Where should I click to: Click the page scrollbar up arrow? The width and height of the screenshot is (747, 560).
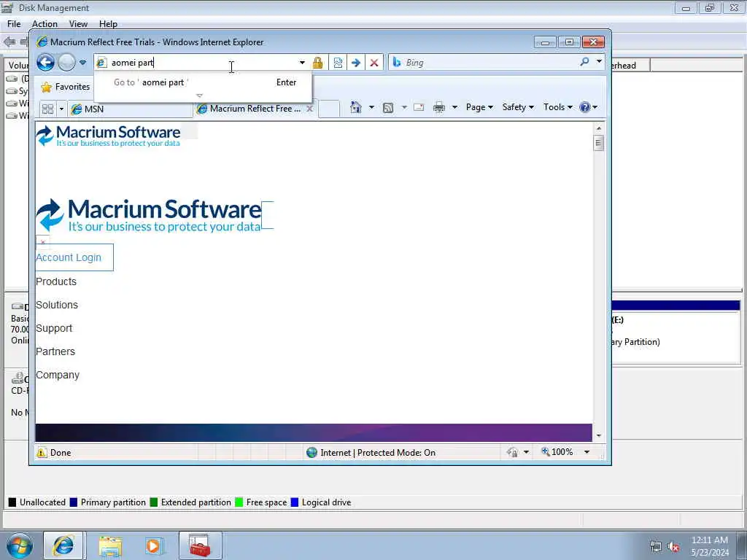pos(599,128)
